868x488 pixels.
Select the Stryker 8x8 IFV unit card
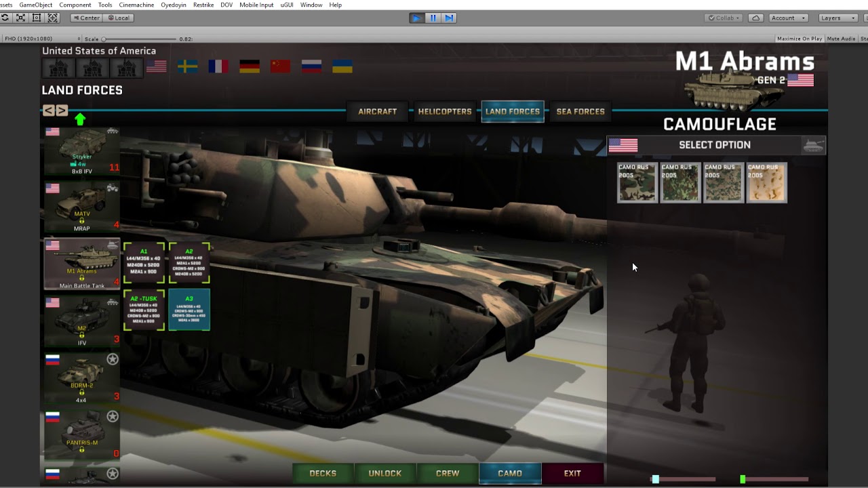click(82, 151)
